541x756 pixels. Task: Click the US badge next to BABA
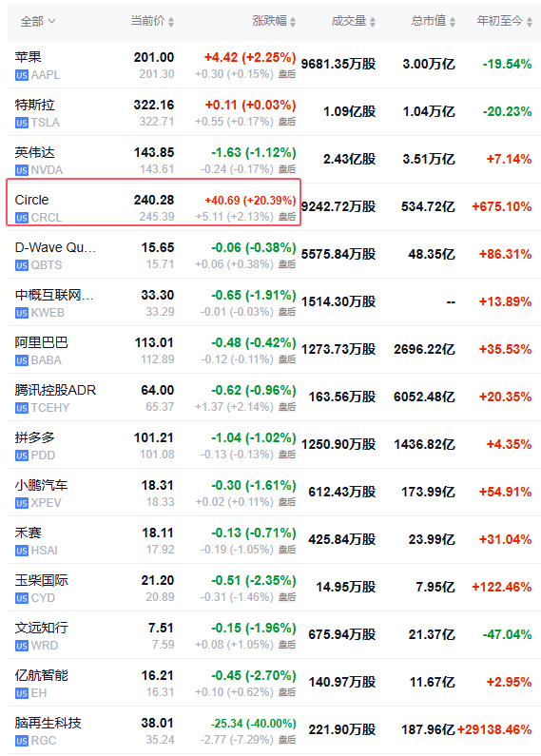pyautogui.click(x=22, y=360)
